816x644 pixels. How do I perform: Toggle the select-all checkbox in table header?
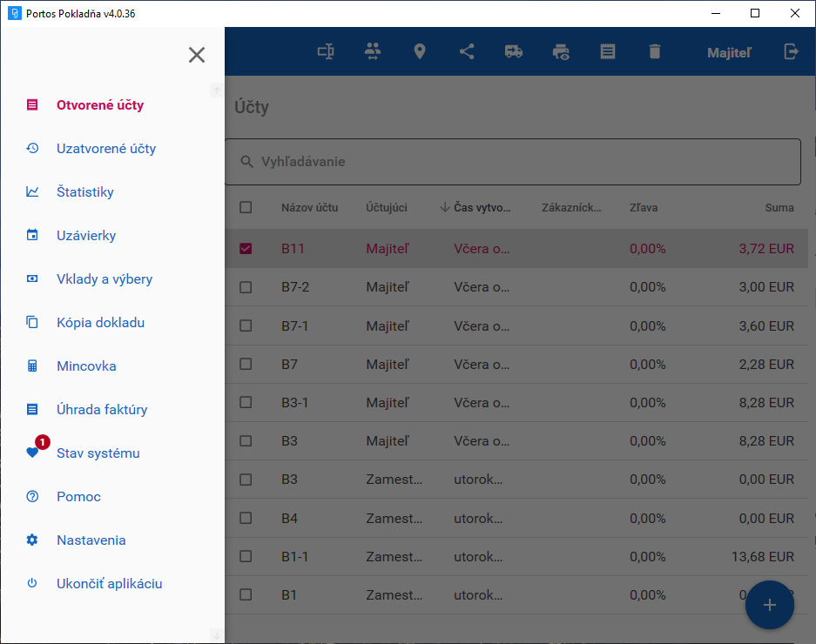tap(246, 207)
